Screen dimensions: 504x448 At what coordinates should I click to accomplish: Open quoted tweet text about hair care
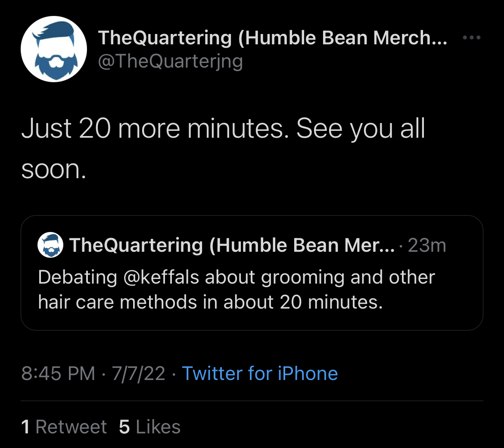click(x=236, y=289)
